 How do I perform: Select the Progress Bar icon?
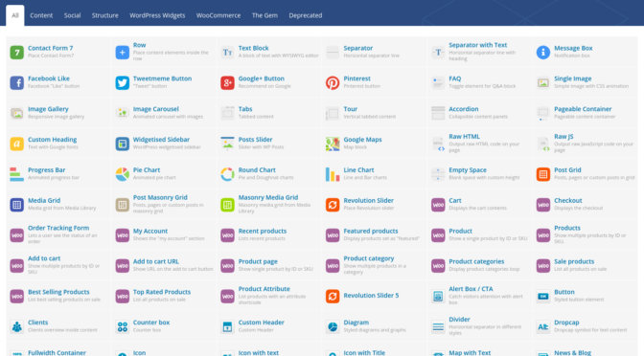(17, 174)
